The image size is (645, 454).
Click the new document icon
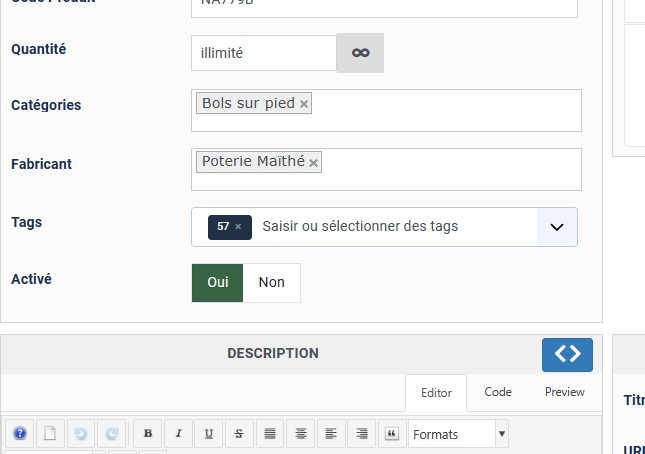point(49,434)
